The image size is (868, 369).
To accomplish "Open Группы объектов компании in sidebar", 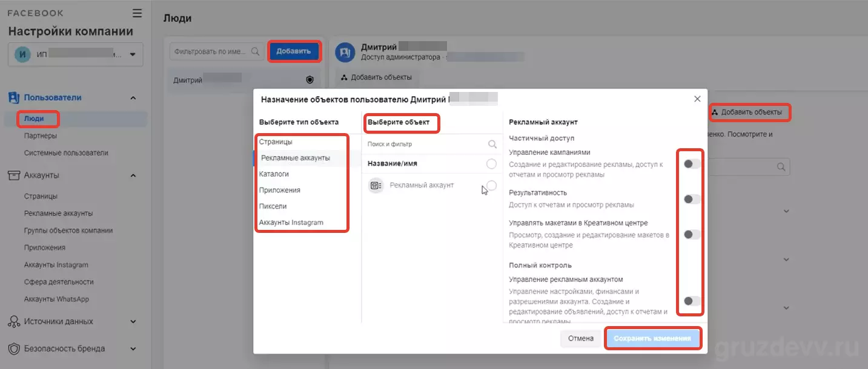I will click(68, 230).
